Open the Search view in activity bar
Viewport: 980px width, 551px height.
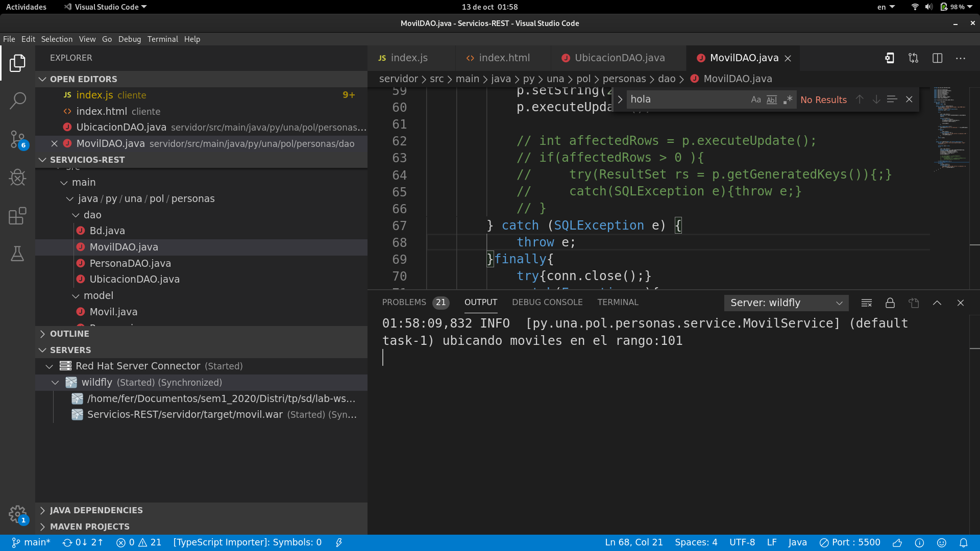(x=17, y=101)
